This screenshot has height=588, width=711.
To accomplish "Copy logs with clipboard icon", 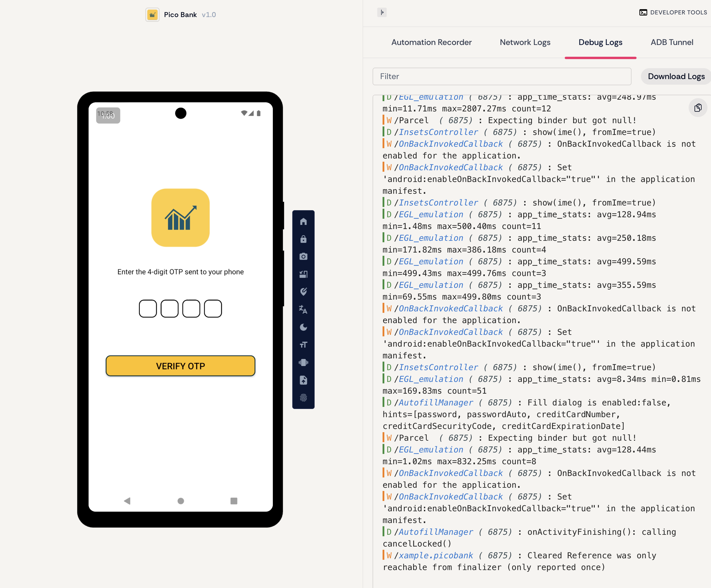I will click(x=698, y=108).
